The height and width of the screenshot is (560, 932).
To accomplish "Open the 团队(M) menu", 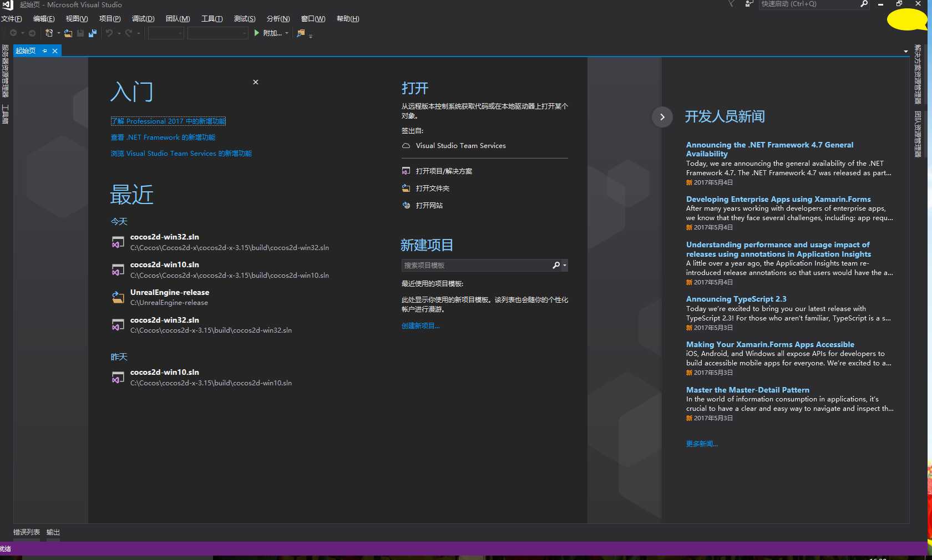I will [178, 19].
